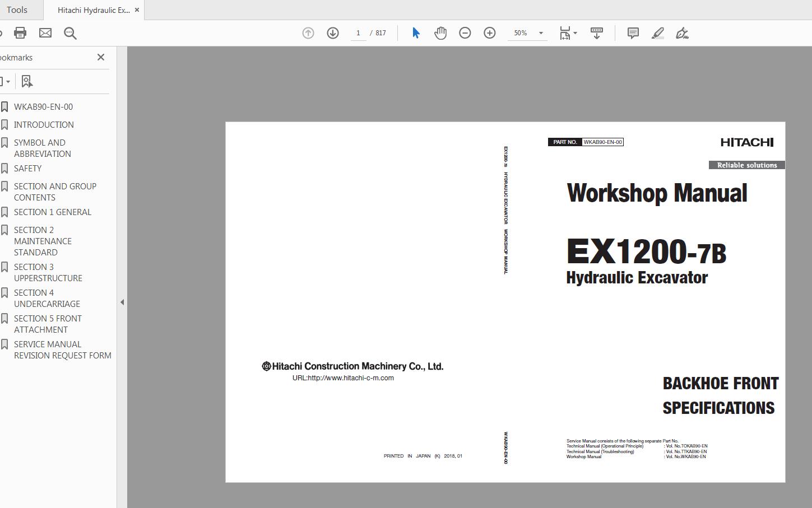
Task: Collapse the navigation pane arrow
Action: (x=122, y=302)
